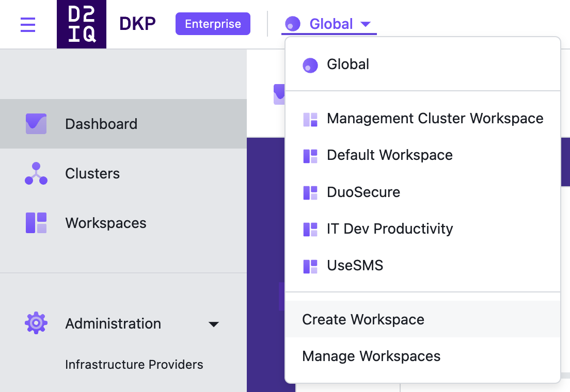Click the UseSMS workspace icon

[310, 266]
